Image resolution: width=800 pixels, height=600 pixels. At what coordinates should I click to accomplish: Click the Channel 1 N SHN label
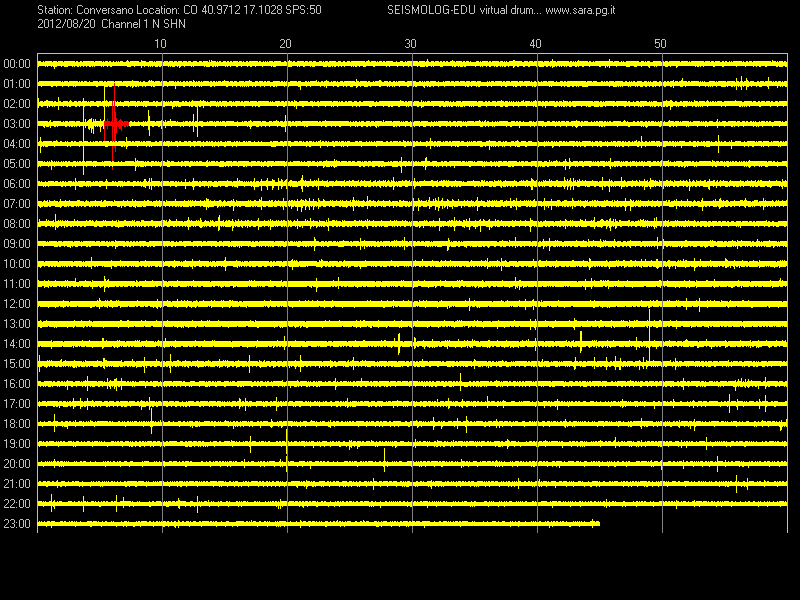coord(143,24)
